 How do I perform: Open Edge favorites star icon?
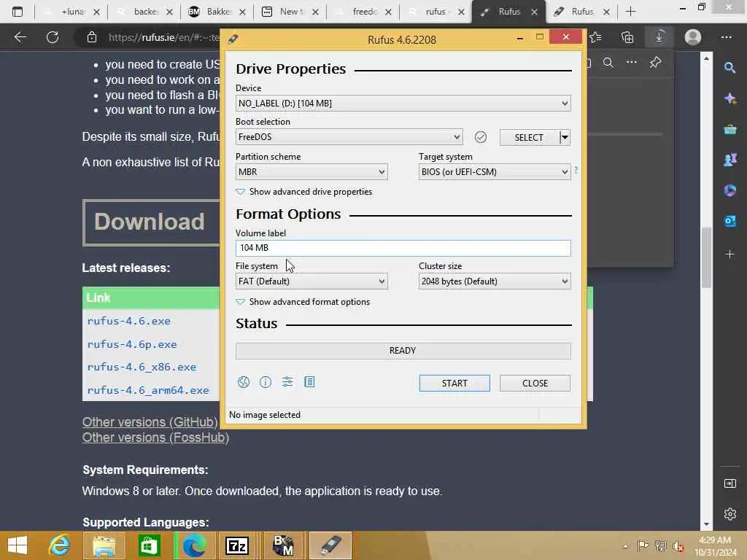click(x=595, y=37)
